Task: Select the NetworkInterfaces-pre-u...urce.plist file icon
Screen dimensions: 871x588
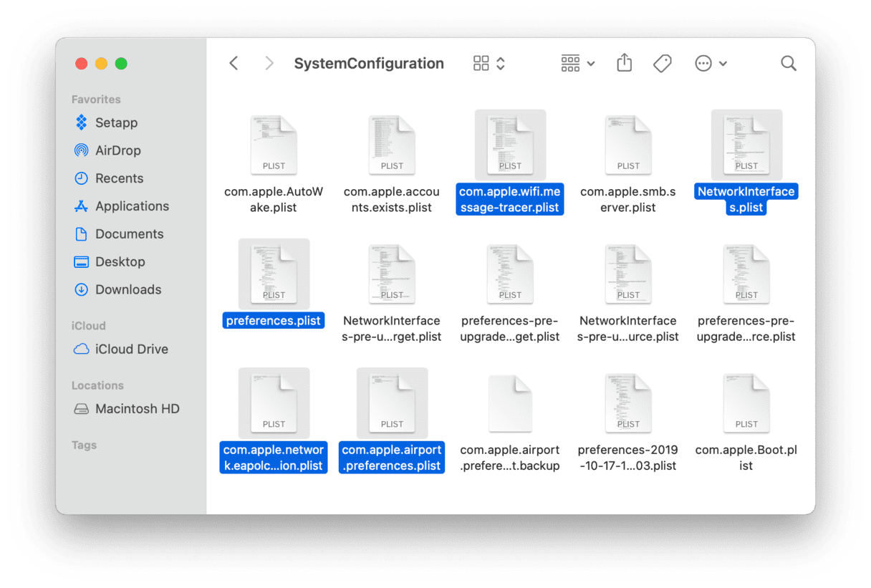Action: coord(628,274)
